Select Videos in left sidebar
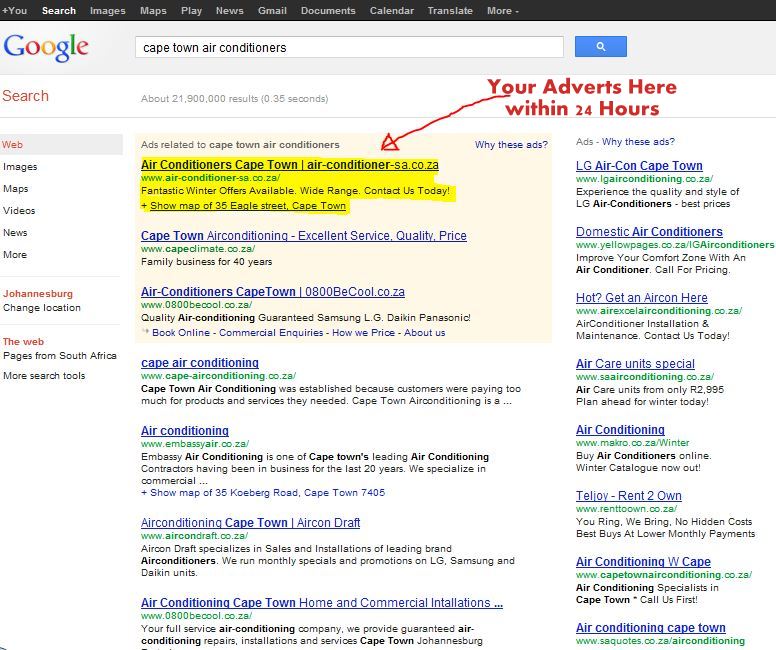Screen dimensions: 776x650 pyautogui.click(x=19, y=210)
